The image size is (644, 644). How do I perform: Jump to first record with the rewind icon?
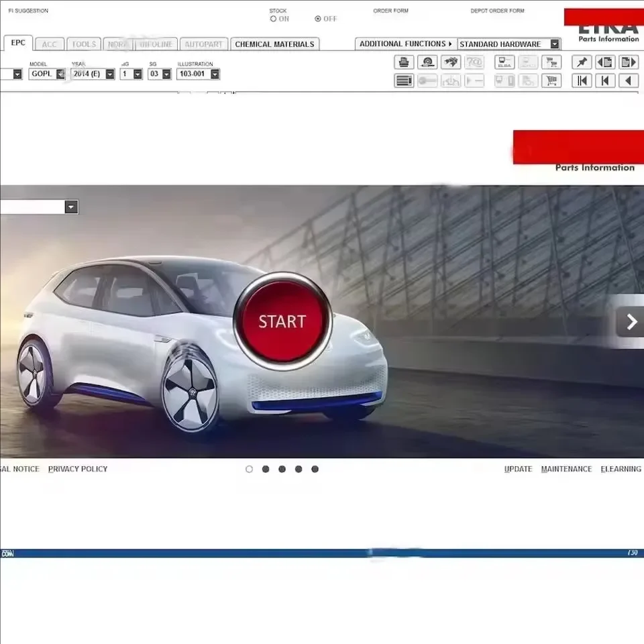coord(581,80)
